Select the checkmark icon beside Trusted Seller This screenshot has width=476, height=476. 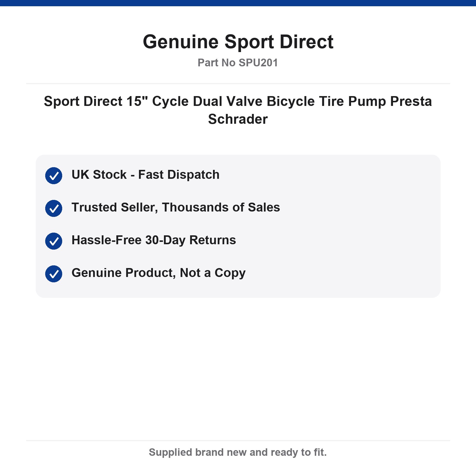[x=54, y=208]
